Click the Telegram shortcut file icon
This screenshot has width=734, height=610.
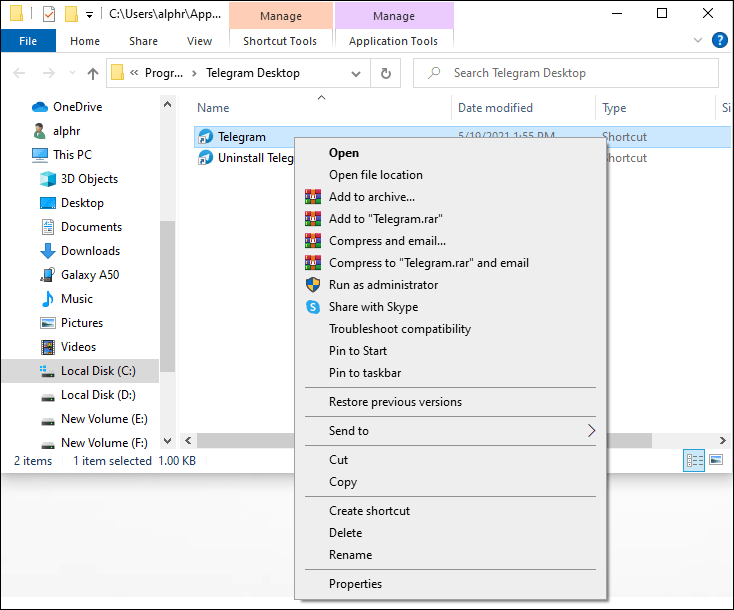tap(205, 137)
